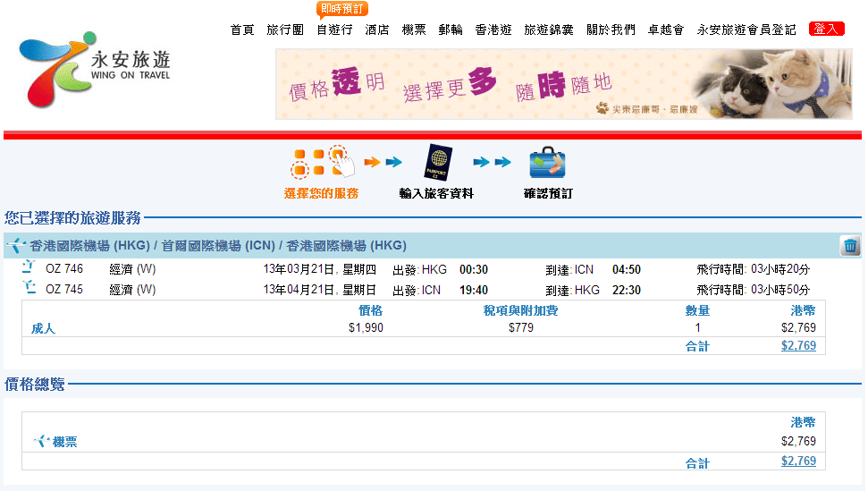This screenshot has width=868, height=491.
Task: Open the 機票 navigation menu item
Action: [x=414, y=30]
